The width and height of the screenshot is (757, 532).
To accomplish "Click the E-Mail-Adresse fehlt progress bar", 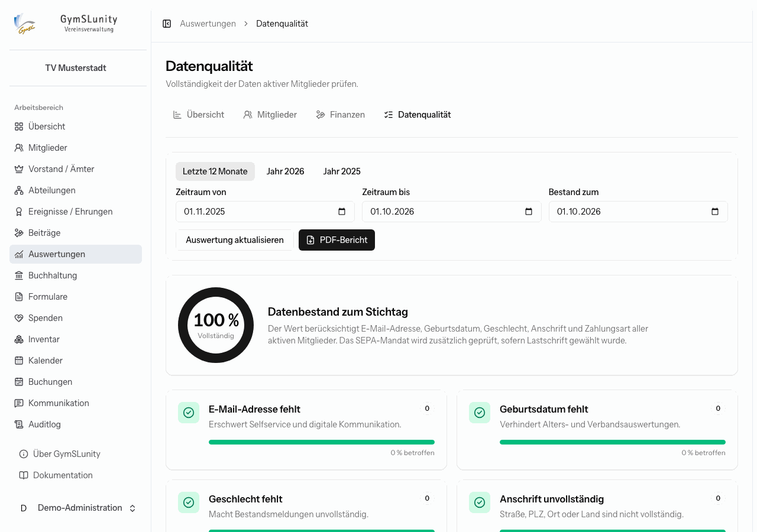I will pos(322,442).
